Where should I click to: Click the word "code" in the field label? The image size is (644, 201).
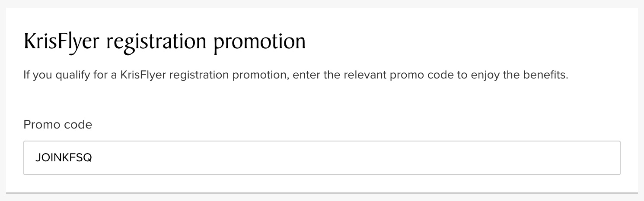pyautogui.click(x=77, y=125)
